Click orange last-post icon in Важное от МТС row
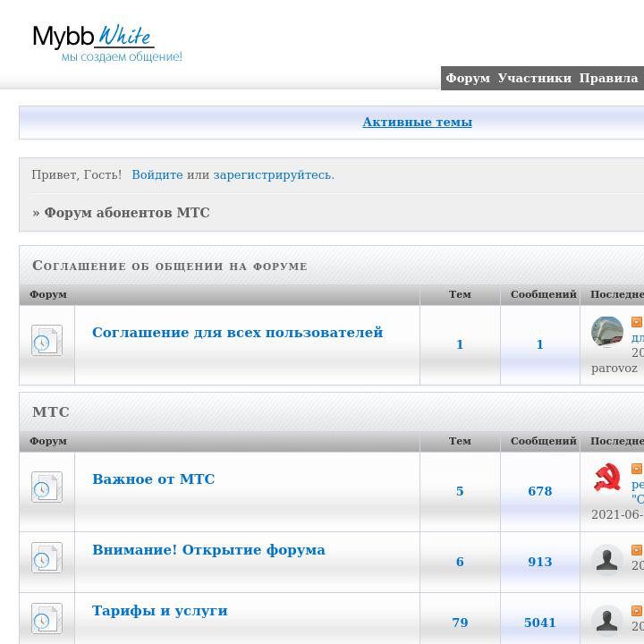This screenshot has width=644, height=644. [636, 469]
